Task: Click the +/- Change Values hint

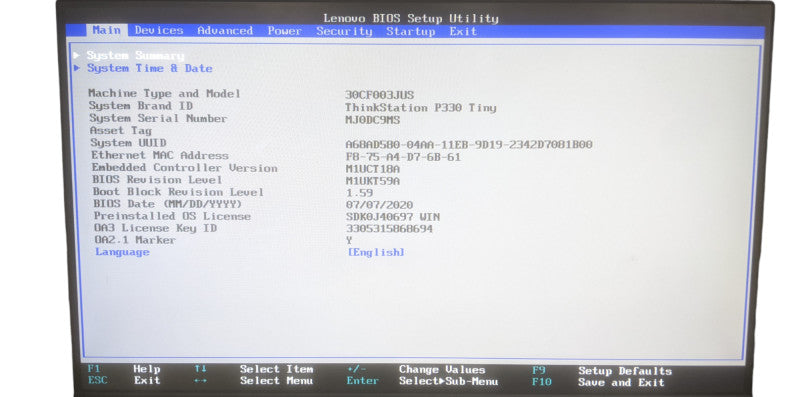Action: coord(416,369)
